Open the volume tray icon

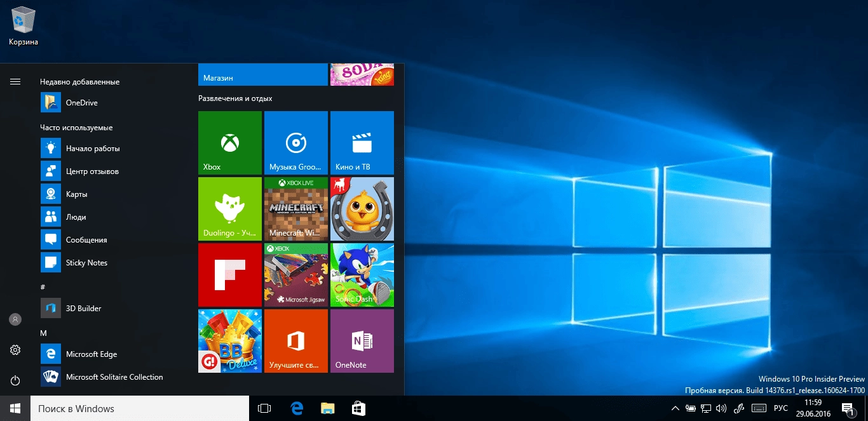tap(722, 408)
